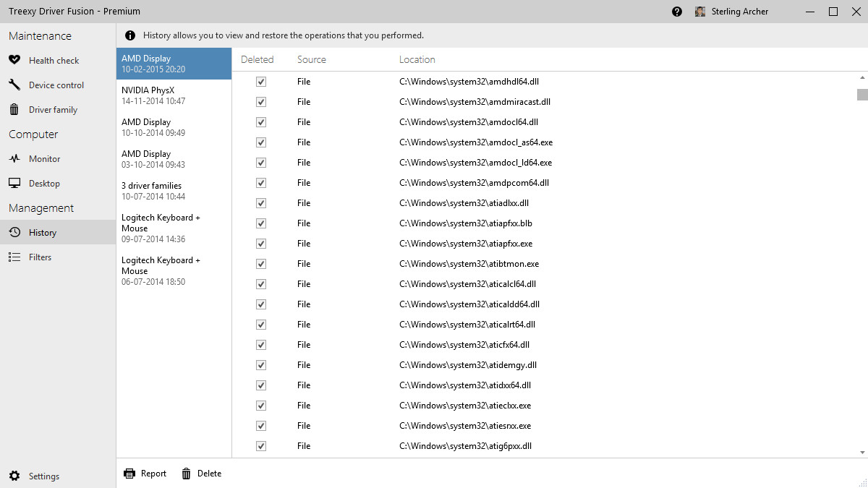Sort by the Location column header
Image resolution: width=868 pixels, height=488 pixels.
[417, 60]
